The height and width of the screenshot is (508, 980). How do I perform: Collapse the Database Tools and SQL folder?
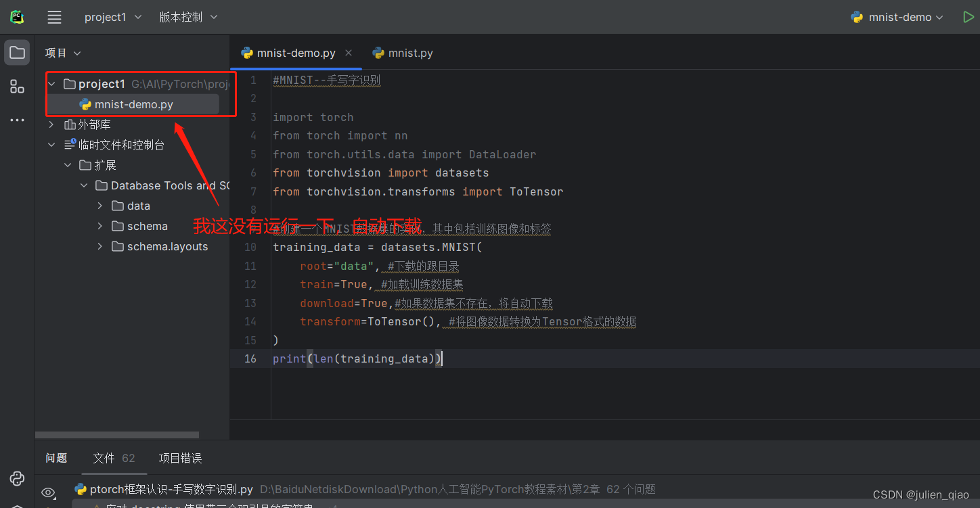(x=84, y=185)
